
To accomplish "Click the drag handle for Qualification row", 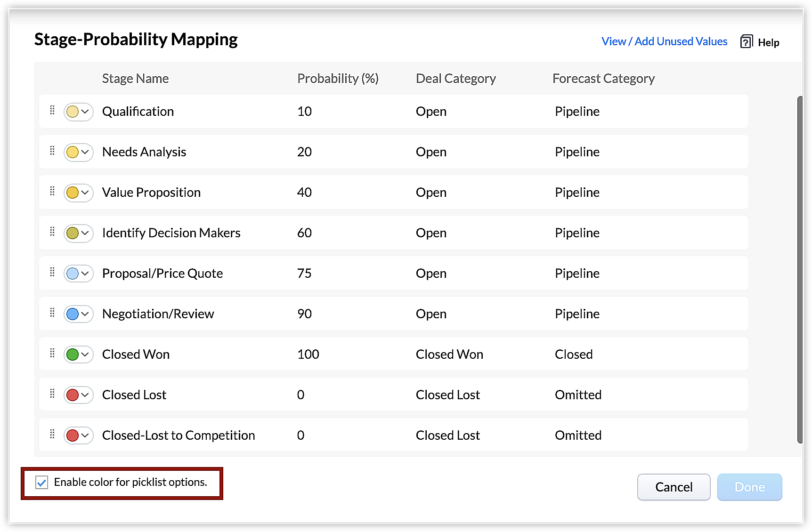I will [52, 110].
